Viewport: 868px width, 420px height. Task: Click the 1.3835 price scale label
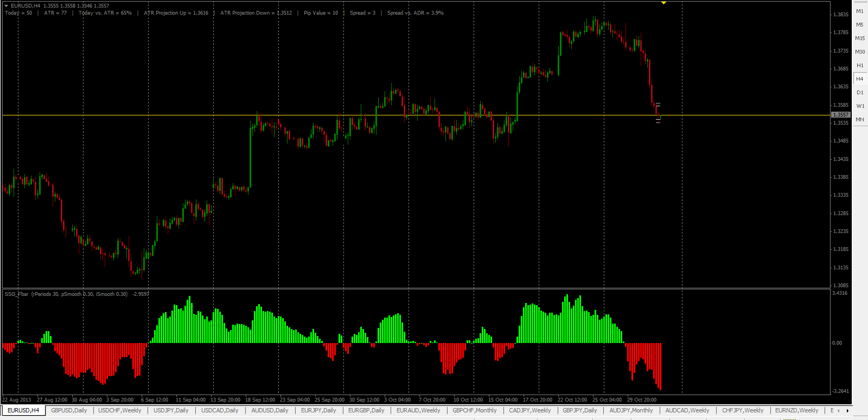[841, 15]
